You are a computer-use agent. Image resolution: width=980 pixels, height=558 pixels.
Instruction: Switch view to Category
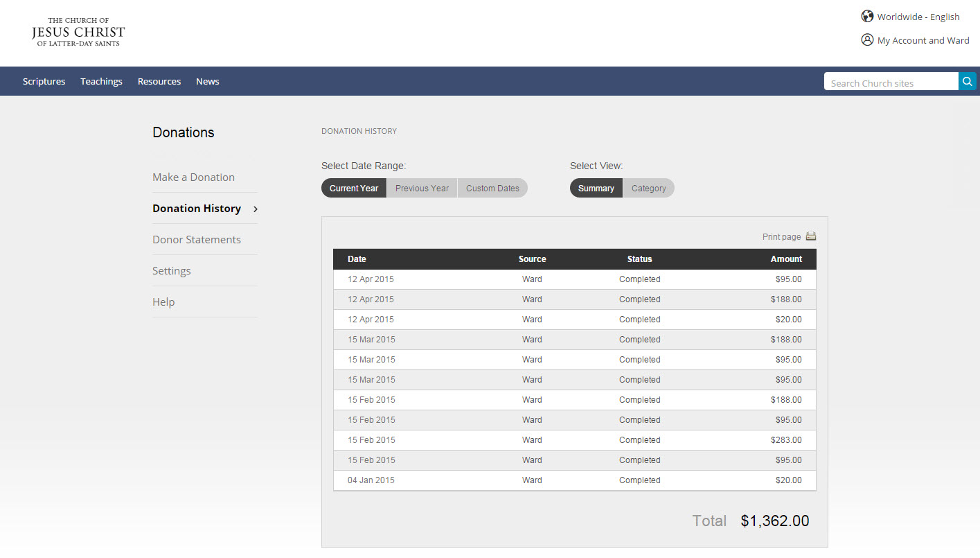point(648,188)
